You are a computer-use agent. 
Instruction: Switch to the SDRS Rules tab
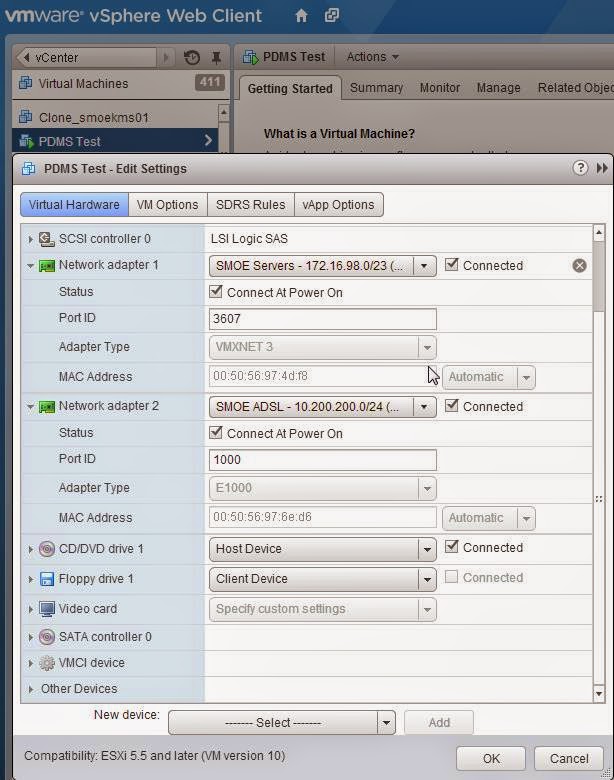pyautogui.click(x=251, y=205)
